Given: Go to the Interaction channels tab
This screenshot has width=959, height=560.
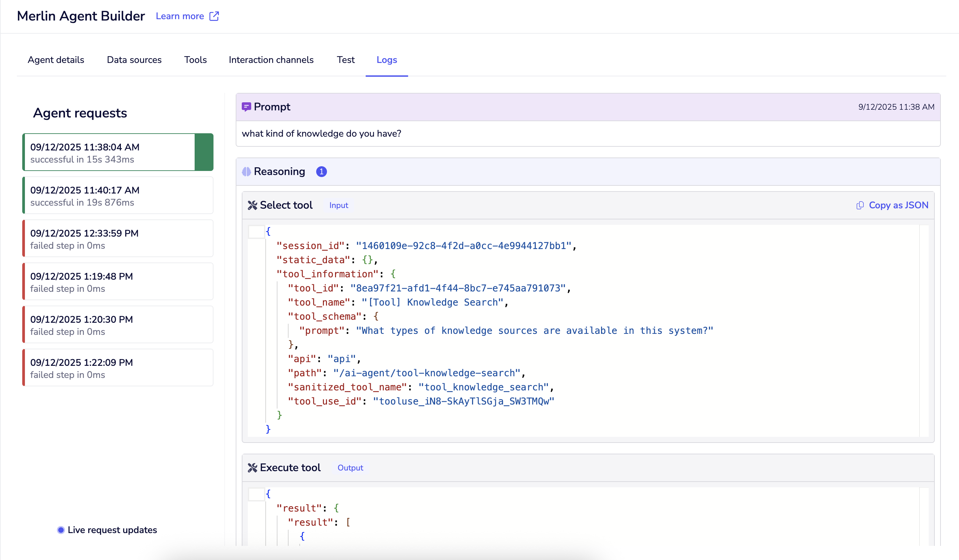Looking at the screenshot, I should (x=271, y=60).
